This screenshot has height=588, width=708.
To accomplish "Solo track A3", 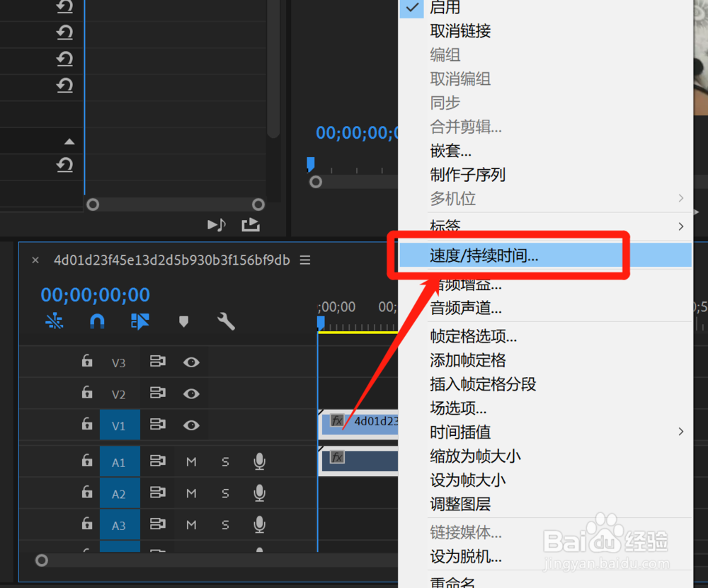I will [x=225, y=525].
